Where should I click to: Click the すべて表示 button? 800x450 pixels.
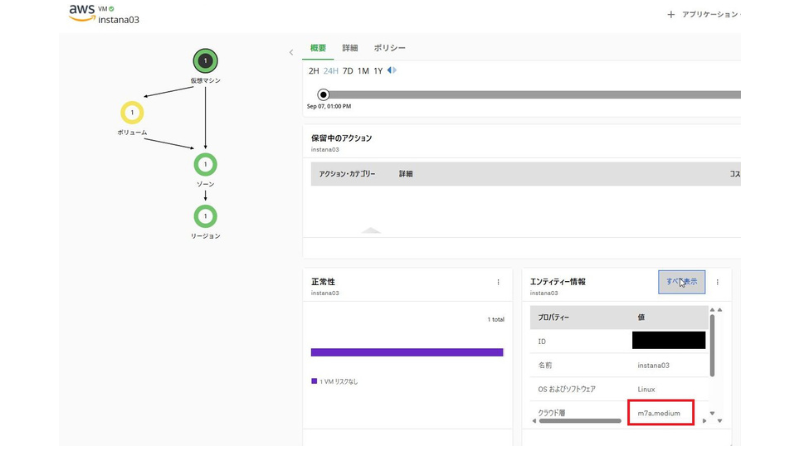tap(681, 282)
